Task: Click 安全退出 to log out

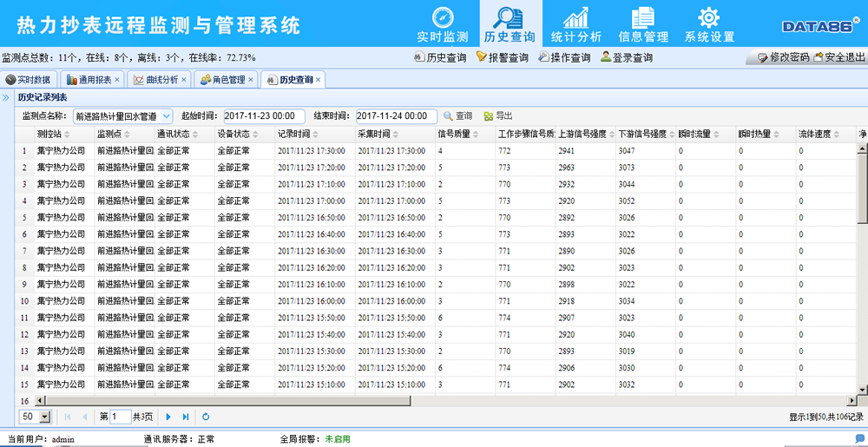Action: [x=838, y=58]
